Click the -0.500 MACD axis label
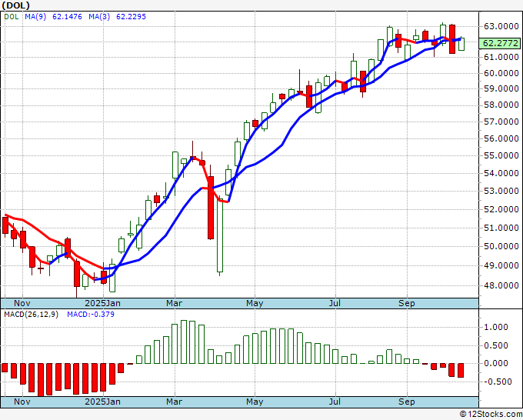This screenshot has height=420, width=523. pyautogui.click(x=498, y=382)
